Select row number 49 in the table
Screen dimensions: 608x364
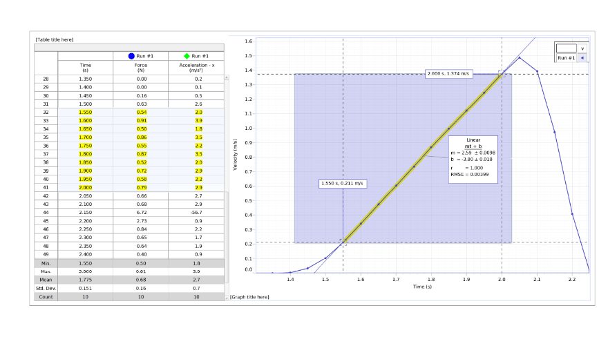[46, 254]
